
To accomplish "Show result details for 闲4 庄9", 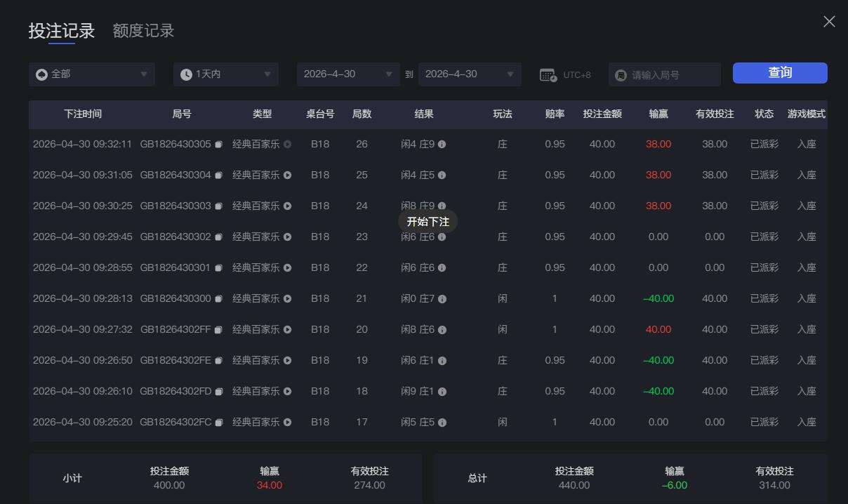I will (x=442, y=145).
